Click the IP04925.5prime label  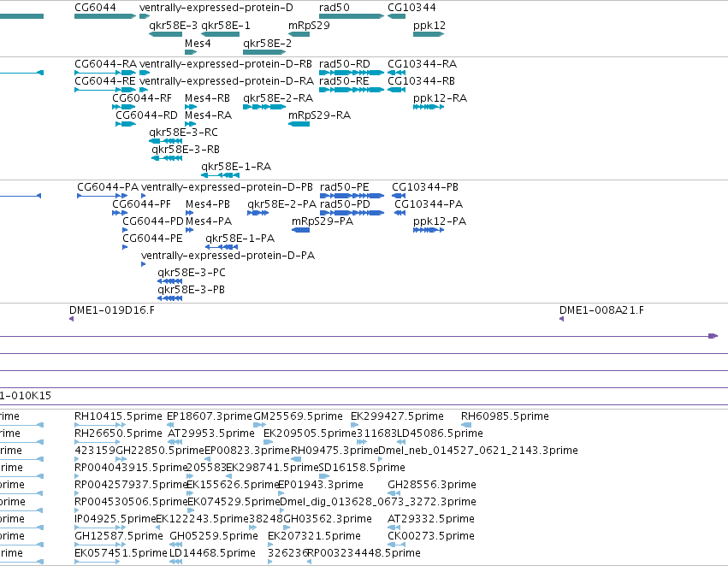[x=115, y=519]
